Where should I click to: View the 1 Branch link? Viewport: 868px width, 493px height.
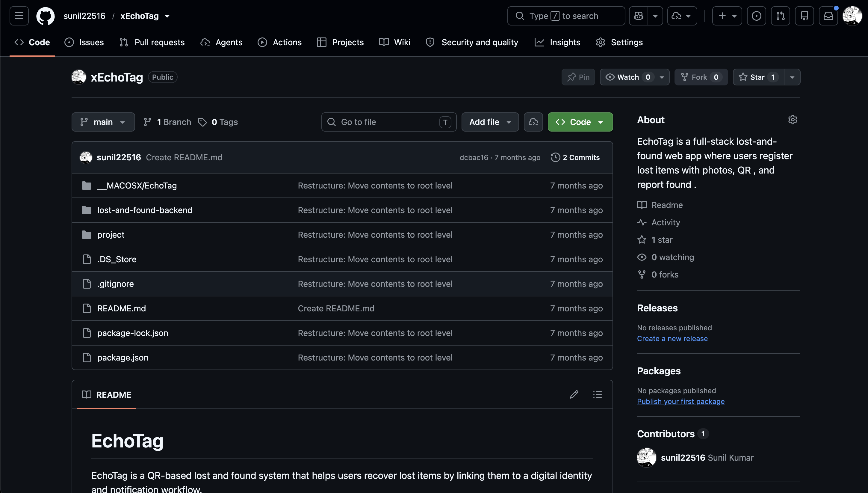pos(167,122)
